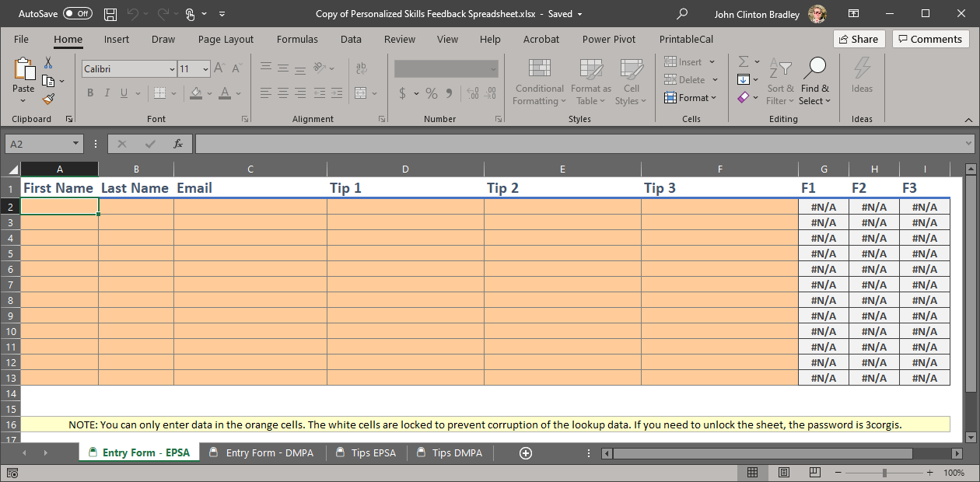Viewport: 980px width, 482px height.
Task: Open Find & Select magnifier tool
Action: pyautogui.click(x=814, y=82)
